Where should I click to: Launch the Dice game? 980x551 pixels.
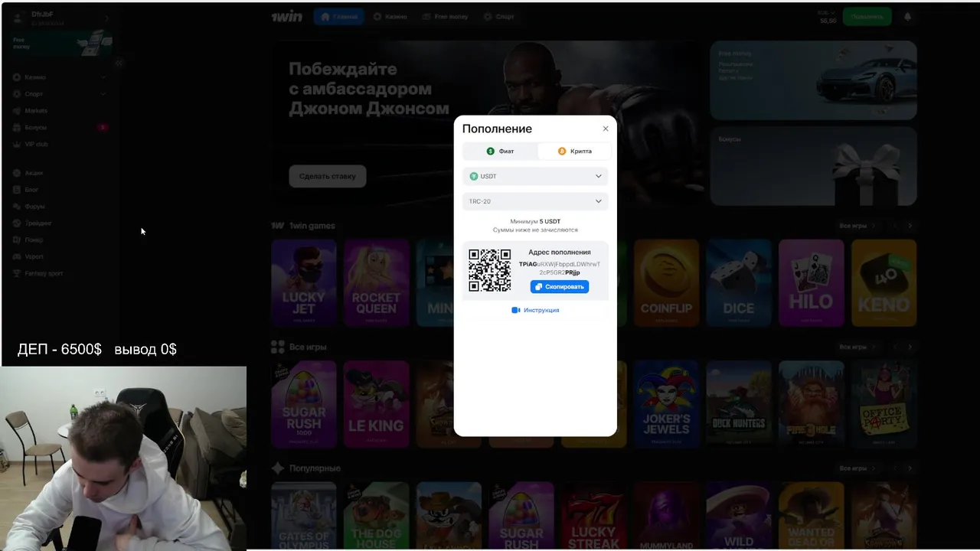739,282
